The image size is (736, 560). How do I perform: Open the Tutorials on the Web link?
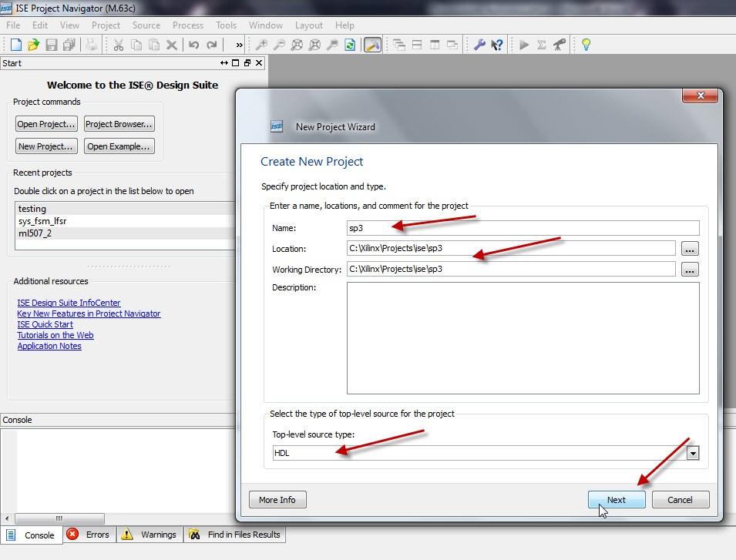tap(55, 335)
